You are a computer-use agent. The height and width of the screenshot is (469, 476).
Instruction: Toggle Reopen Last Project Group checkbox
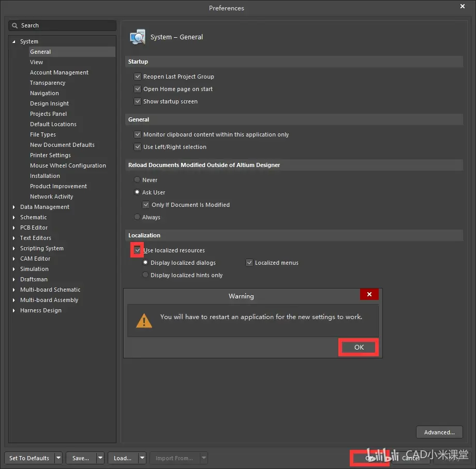point(138,77)
